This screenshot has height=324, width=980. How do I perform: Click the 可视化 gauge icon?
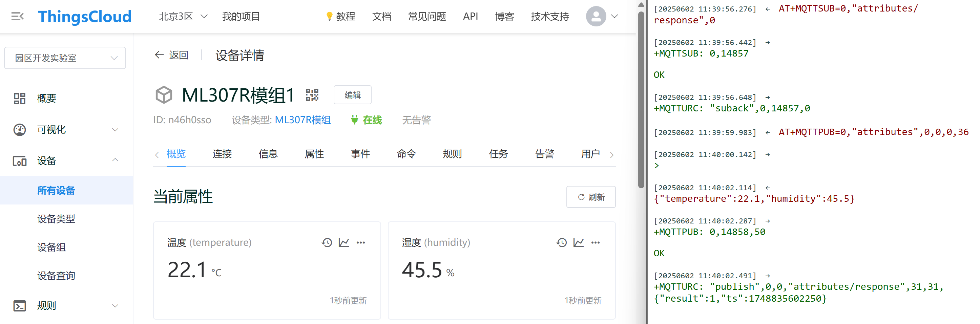tap(19, 130)
